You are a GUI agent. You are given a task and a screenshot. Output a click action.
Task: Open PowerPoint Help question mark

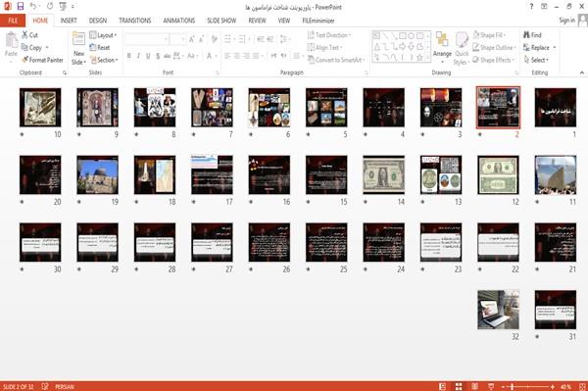click(531, 7)
